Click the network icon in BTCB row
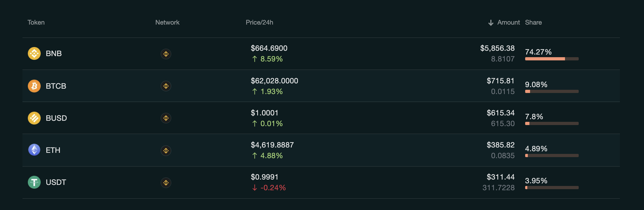 [x=166, y=86]
